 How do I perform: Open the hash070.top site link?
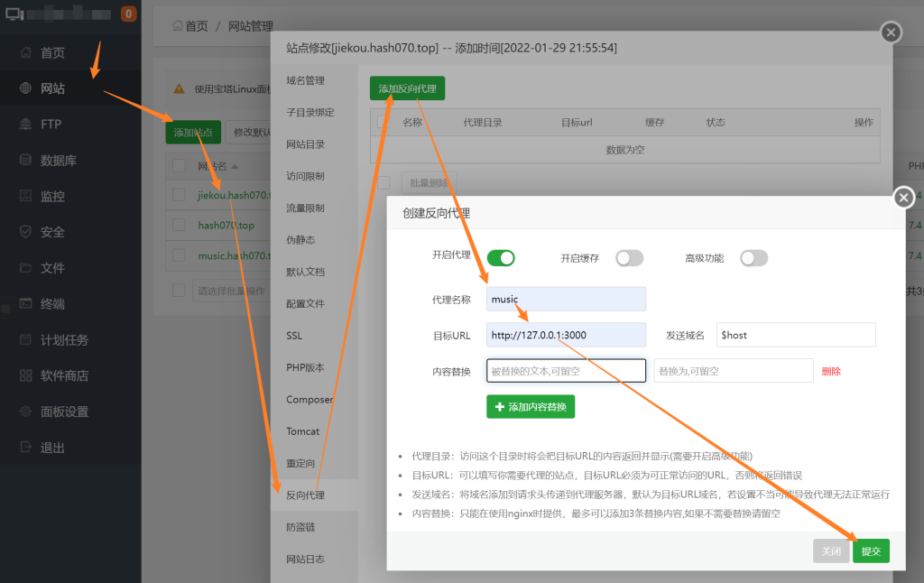226,226
